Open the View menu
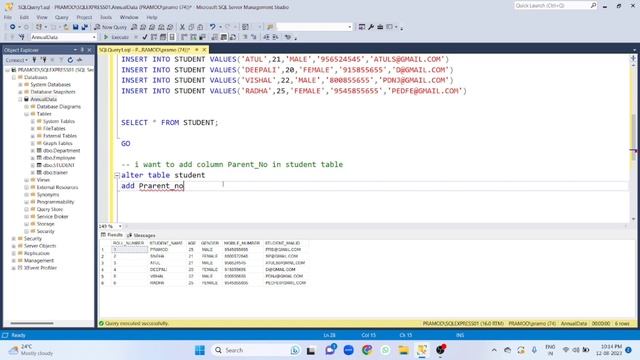The height and width of the screenshot is (360, 640). 42,17
